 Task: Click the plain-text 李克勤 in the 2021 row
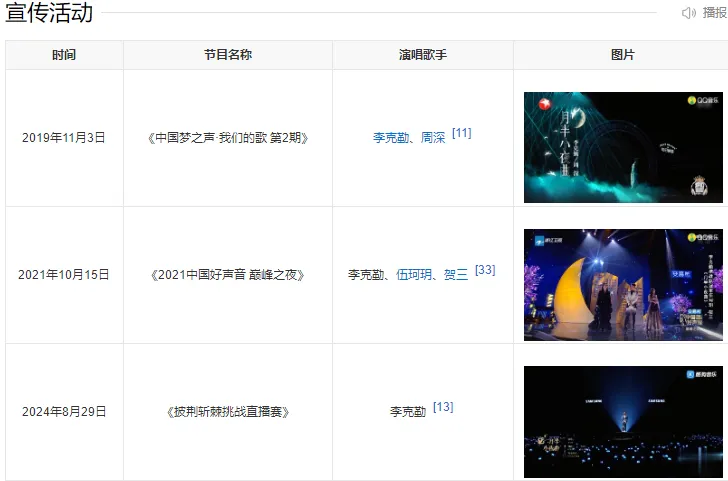click(x=366, y=274)
